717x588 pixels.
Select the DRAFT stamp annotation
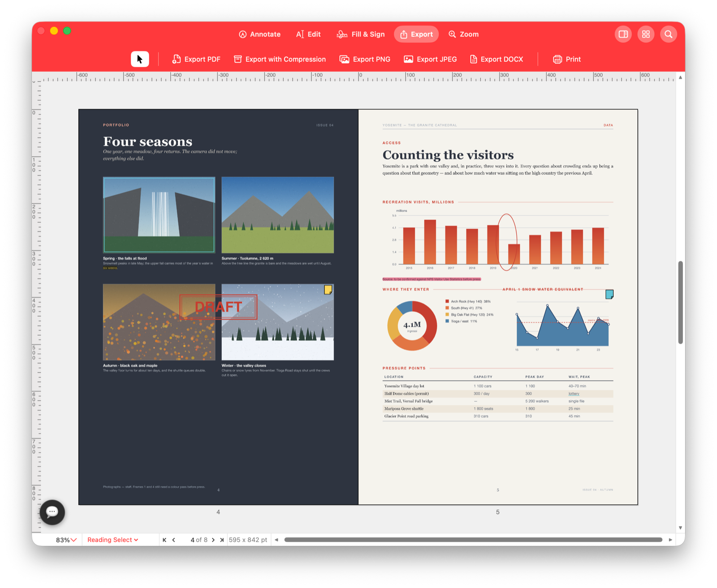coord(218,307)
